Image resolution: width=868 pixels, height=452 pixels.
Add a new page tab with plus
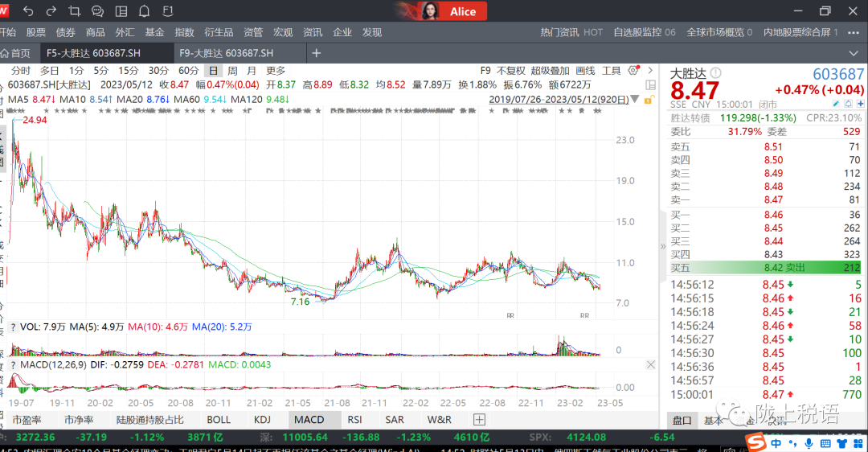(x=316, y=53)
